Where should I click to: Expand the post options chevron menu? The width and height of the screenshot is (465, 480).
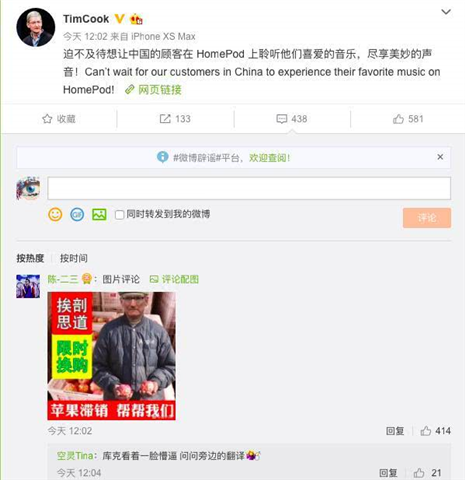pos(446,12)
